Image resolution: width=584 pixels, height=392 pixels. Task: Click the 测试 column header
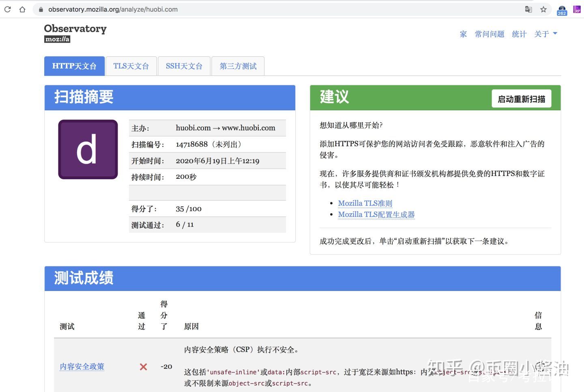67,326
